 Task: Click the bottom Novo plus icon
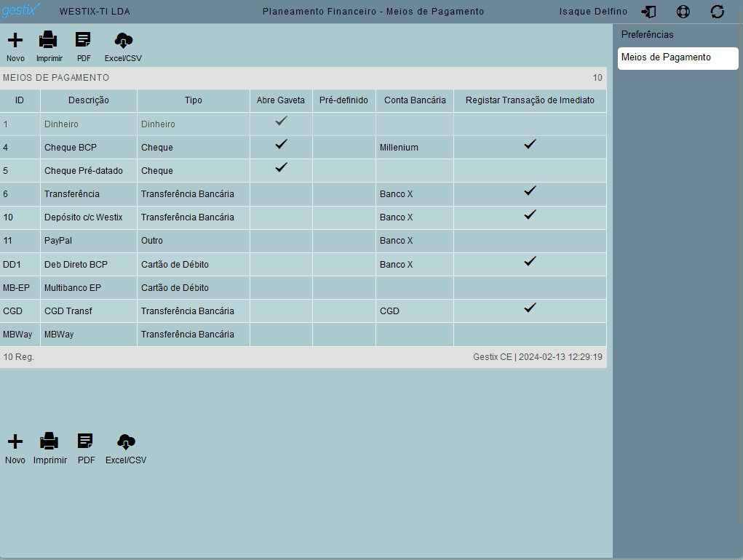point(15,441)
